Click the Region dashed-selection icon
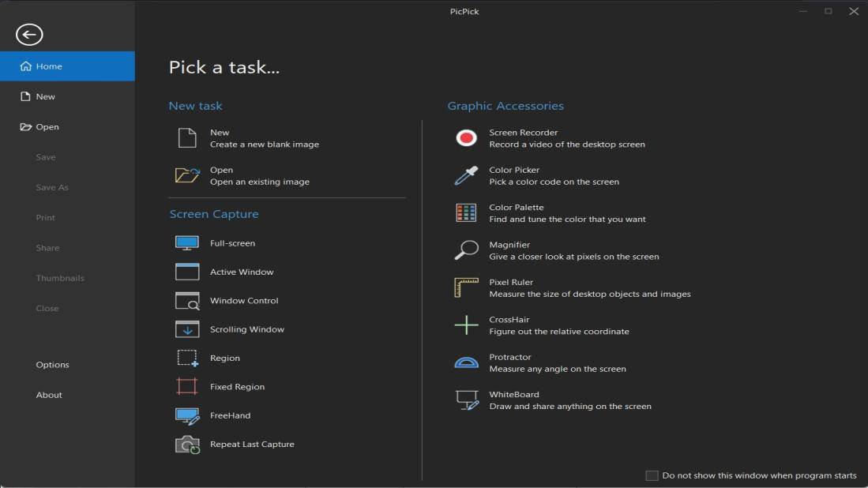 [188, 358]
